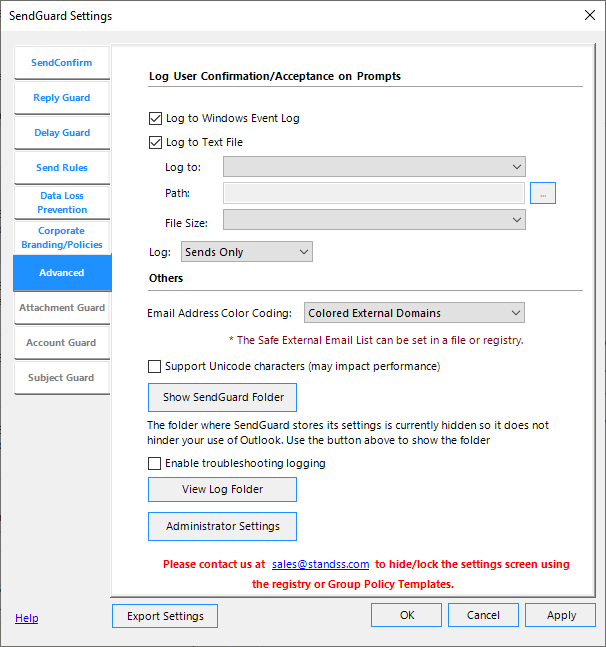Click the browse path ellipsis button
Screen dimensions: 606x647
pyautogui.click(x=543, y=193)
